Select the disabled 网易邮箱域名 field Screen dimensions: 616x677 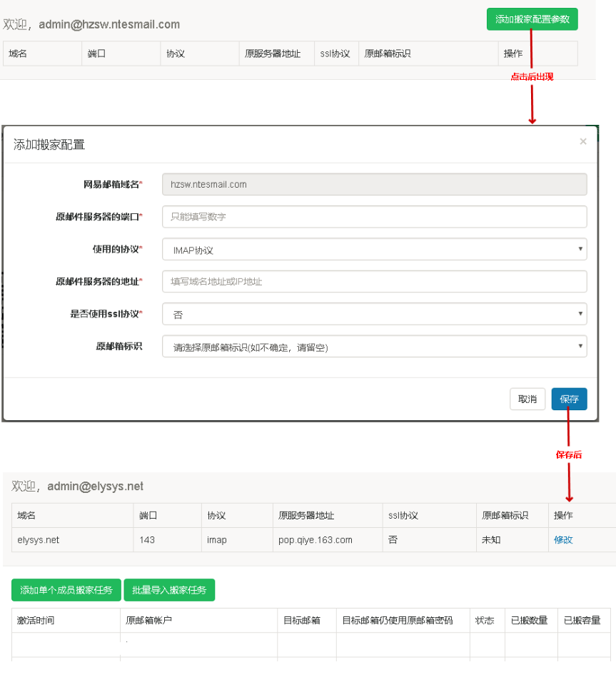click(x=374, y=184)
